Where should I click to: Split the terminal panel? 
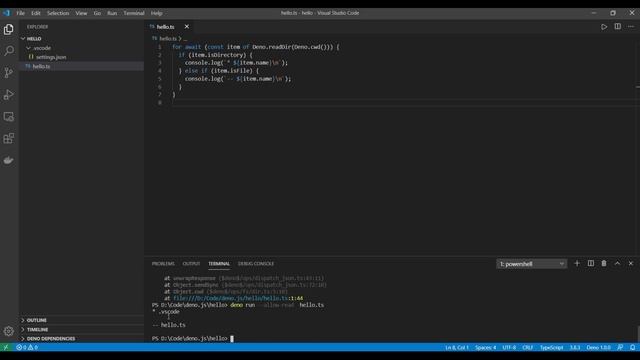(x=591, y=264)
